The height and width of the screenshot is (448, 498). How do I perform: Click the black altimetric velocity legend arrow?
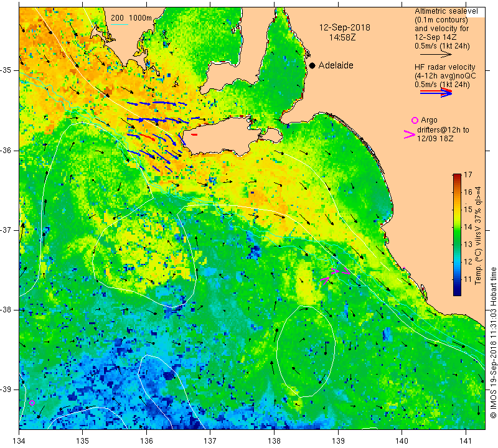[x=436, y=55]
